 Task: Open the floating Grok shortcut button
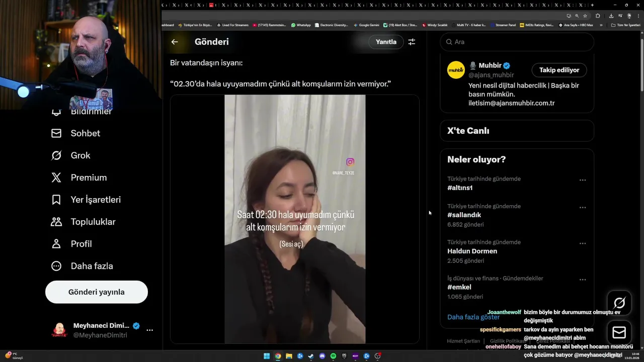pyautogui.click(x=619, y=303)
